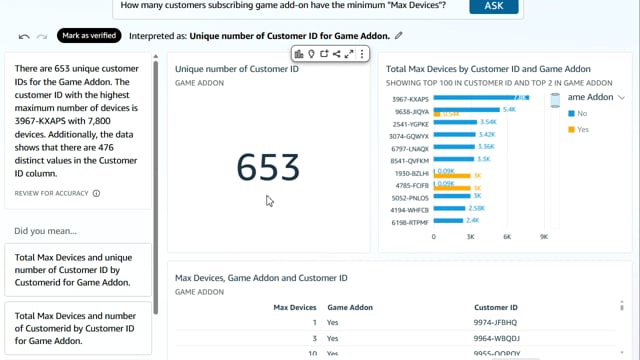Click Mark as verified button

pos(89,36)
